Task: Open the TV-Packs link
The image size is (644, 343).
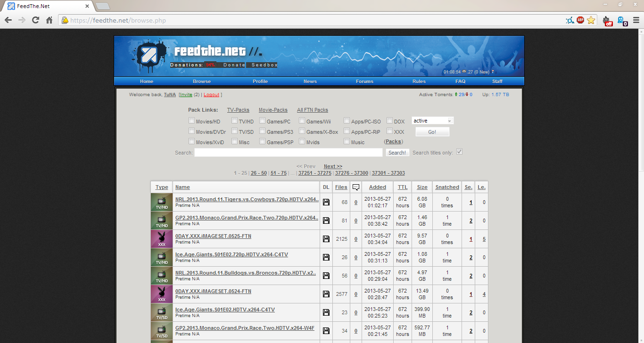Action: 238,110
